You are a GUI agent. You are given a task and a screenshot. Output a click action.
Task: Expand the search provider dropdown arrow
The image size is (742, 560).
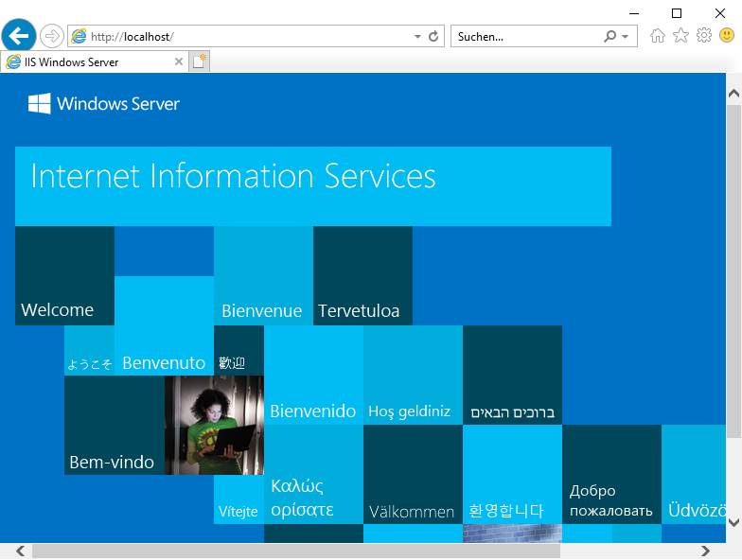pos(626,37)
